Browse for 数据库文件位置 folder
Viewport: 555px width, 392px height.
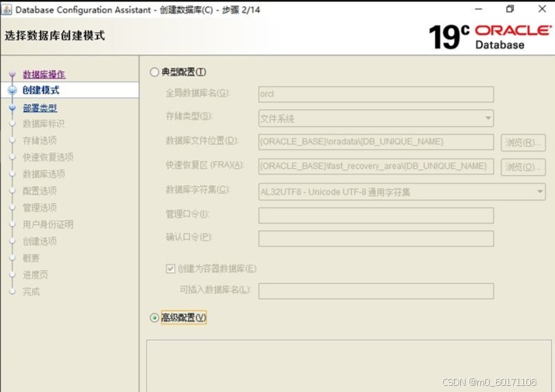coord(522,142)
